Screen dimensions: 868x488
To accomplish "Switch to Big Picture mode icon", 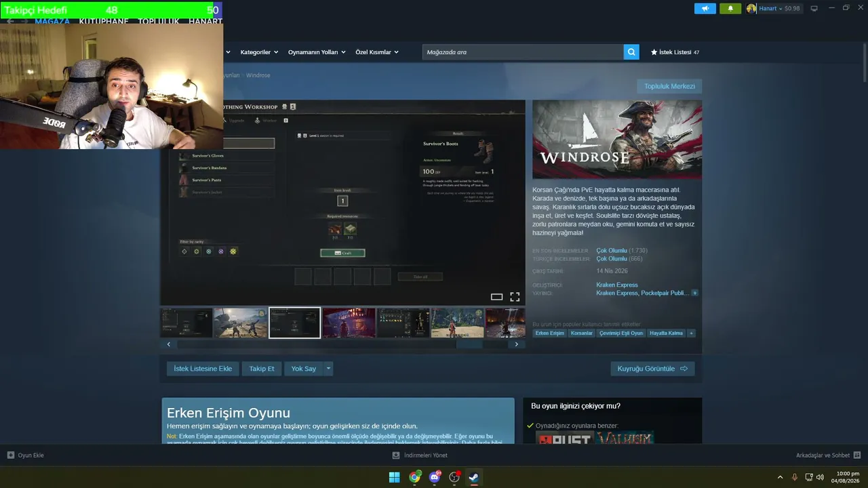I will coord(814,9).
